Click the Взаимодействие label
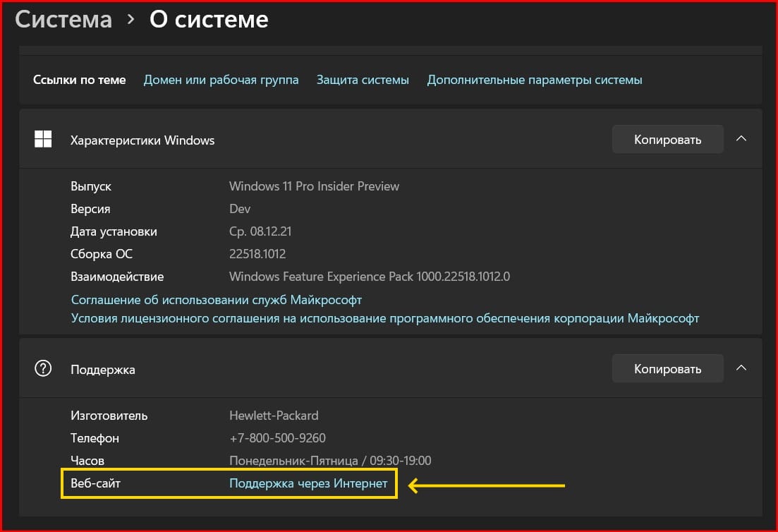 [117, 277]
